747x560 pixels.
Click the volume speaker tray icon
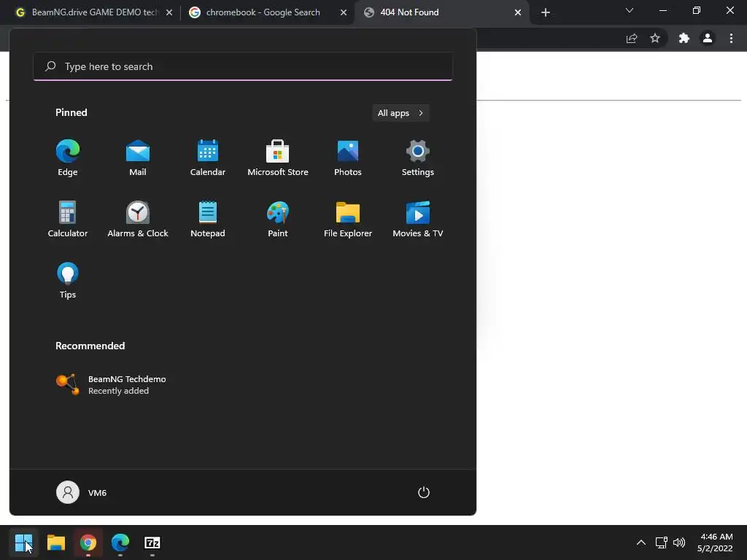[x=679, y=542]
